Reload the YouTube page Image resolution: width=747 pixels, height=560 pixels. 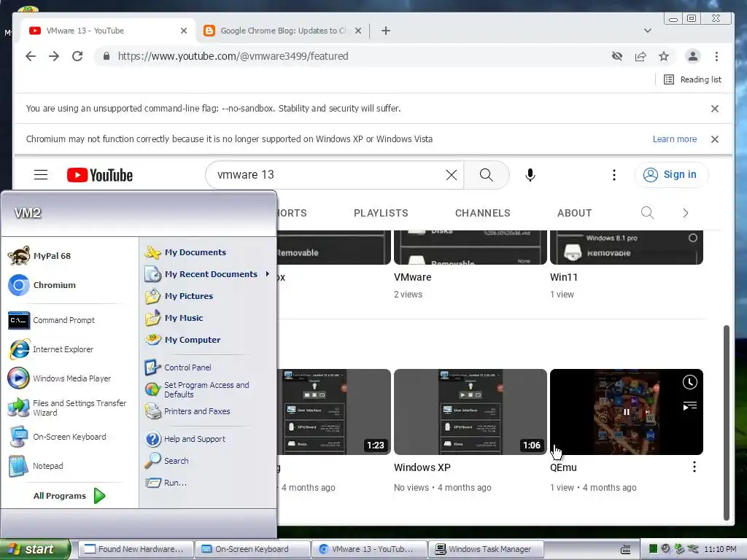(77, 56)
